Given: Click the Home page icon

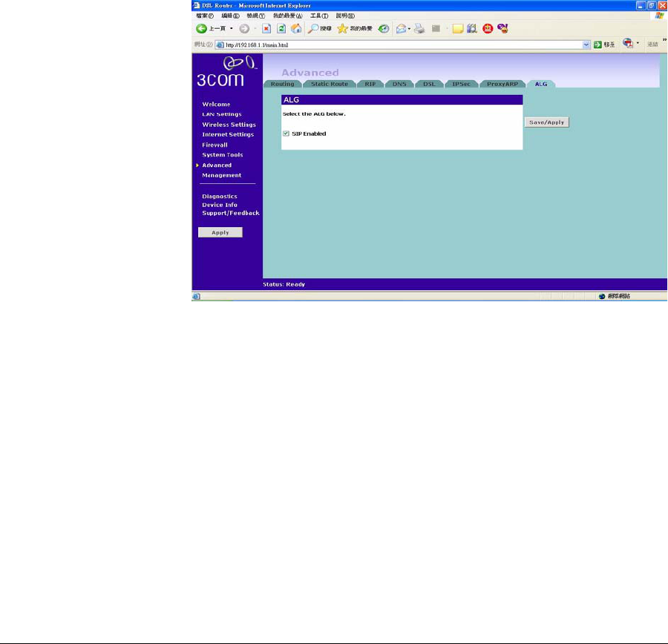Looking at the screenshot, I should (x=296, y=28).
